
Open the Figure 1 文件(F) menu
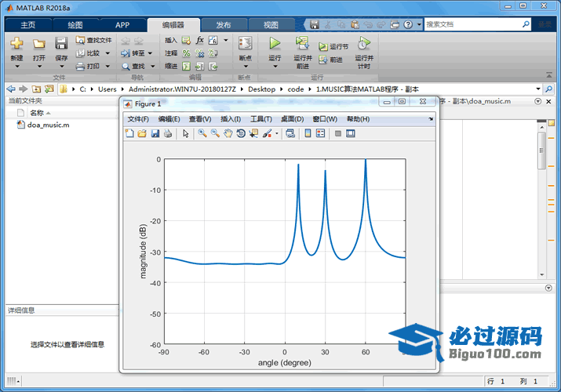pyautogui.click(x=138, y=119)
